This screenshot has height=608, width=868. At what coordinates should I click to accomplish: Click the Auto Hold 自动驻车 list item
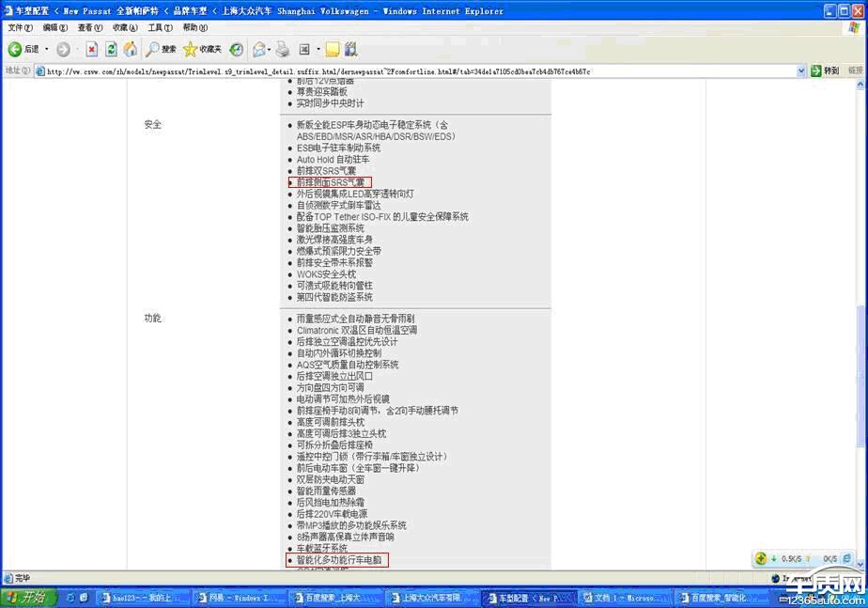[x=333, y=160]
